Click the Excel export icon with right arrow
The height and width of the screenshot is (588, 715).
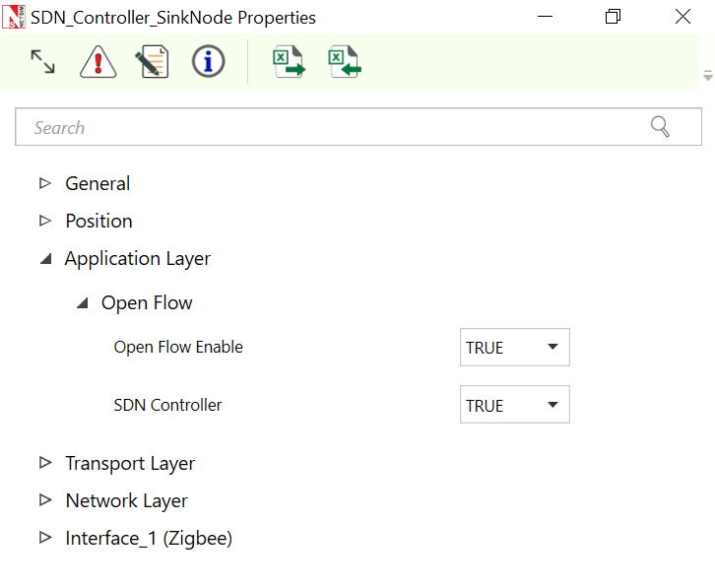[x=289, y=62]
